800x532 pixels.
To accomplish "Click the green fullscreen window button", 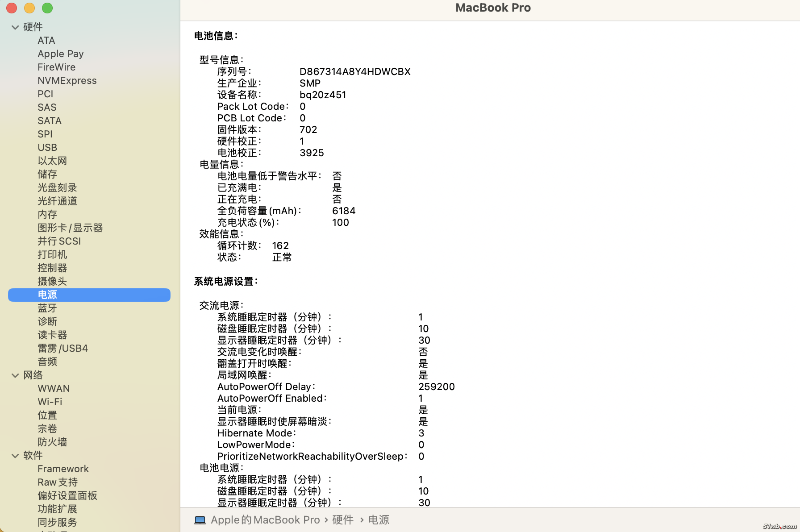I will coord(47,8).
